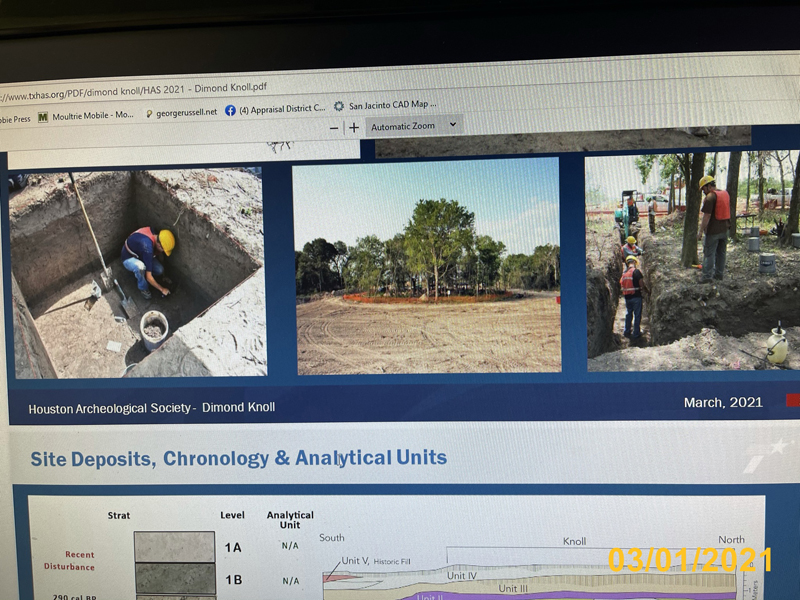Open the San Jacinto CAD Map bookmark
The height and width of the screenshot is (600, 800).
pos(385,105)
